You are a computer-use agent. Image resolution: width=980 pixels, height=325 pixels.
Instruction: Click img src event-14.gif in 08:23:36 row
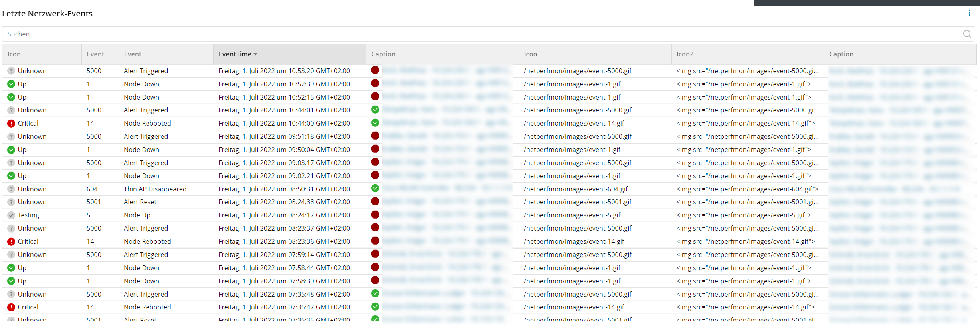(x=746, y=241)
